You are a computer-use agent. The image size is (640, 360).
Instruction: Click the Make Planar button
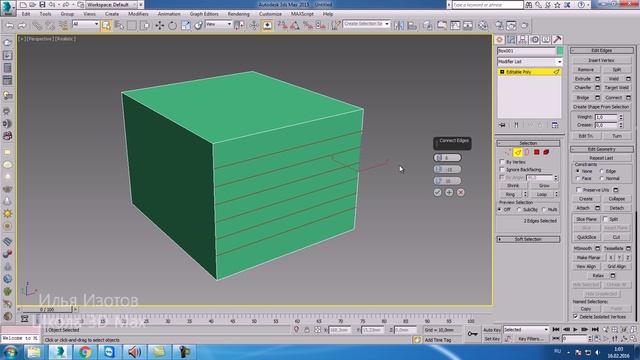tap(588, 258)
